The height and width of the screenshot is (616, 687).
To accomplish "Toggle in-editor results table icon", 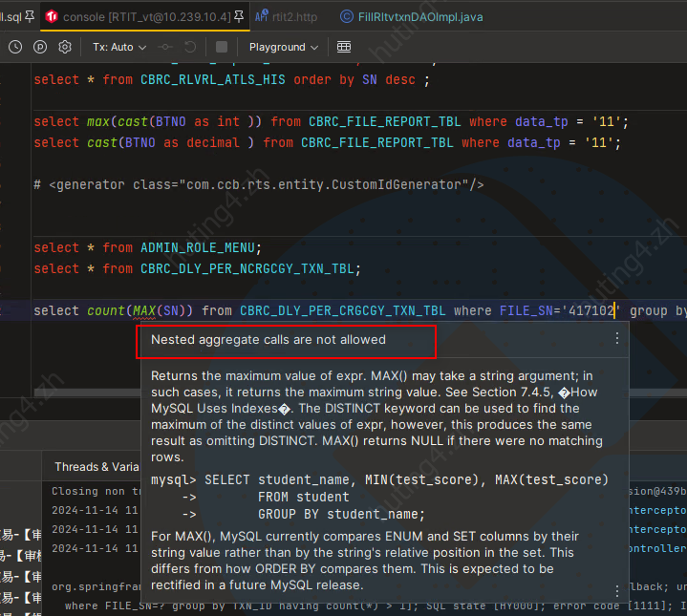I will click(x=344, y=47).
